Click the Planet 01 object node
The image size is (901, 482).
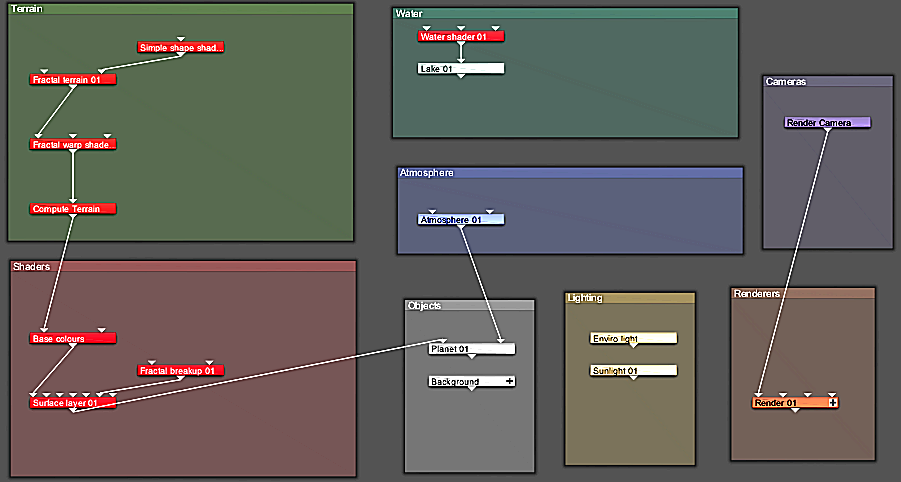click(471, 349)
